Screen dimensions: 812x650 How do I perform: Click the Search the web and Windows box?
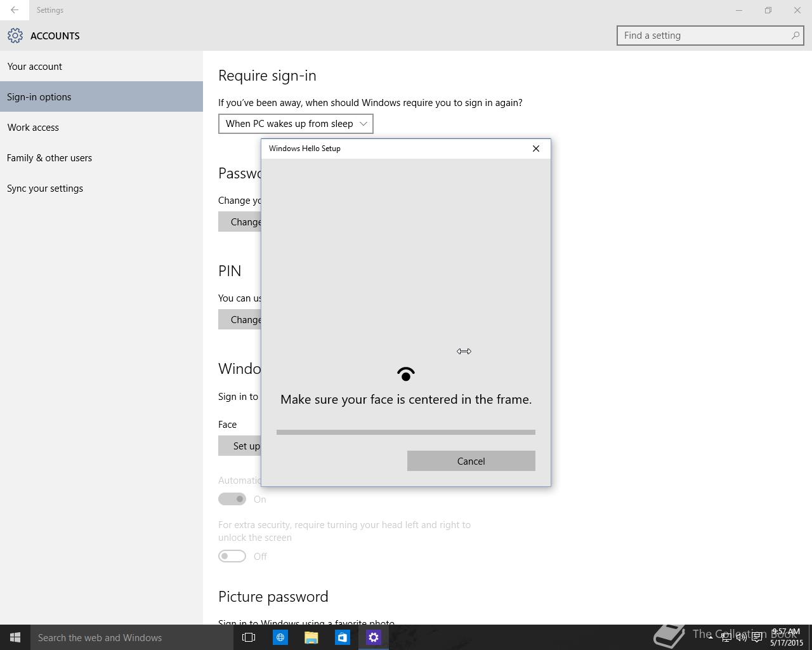[x=132, y=637]
